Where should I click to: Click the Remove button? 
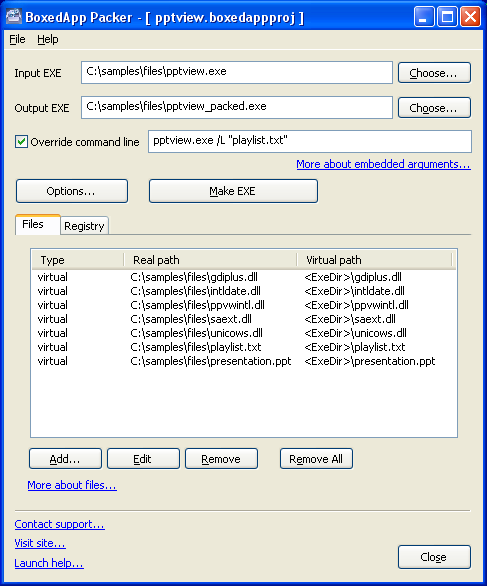(x=221, y=459)
